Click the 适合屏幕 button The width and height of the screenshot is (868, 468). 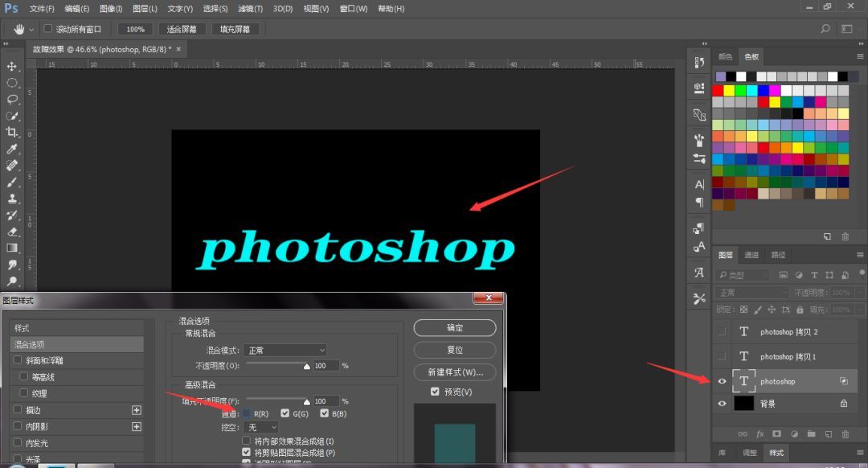point(182,30)
